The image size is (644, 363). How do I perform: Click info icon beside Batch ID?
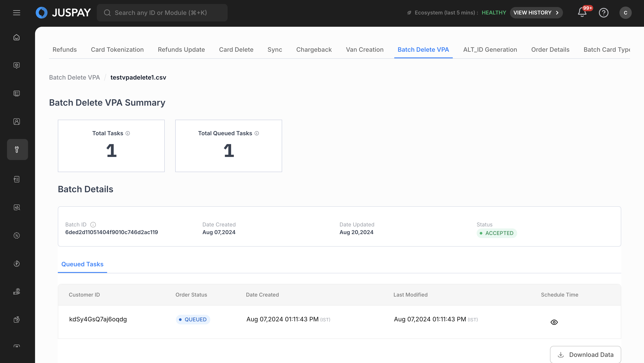coord(93,225)
